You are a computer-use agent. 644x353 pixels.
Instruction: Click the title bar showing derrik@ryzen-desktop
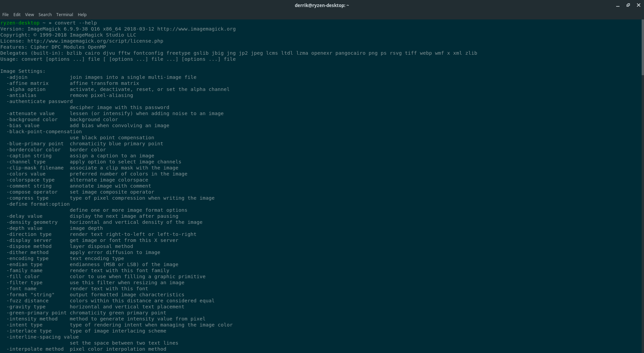[x=321, y=5]
